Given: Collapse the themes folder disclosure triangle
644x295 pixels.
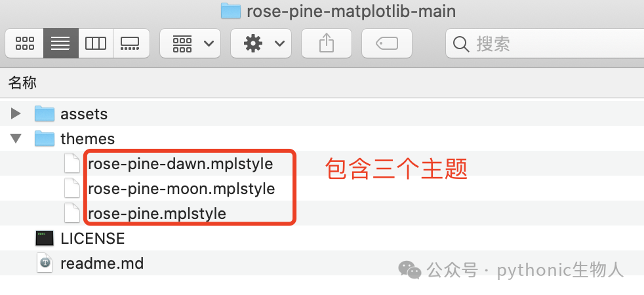Looking at the screenshot, I should pos(16,138).
